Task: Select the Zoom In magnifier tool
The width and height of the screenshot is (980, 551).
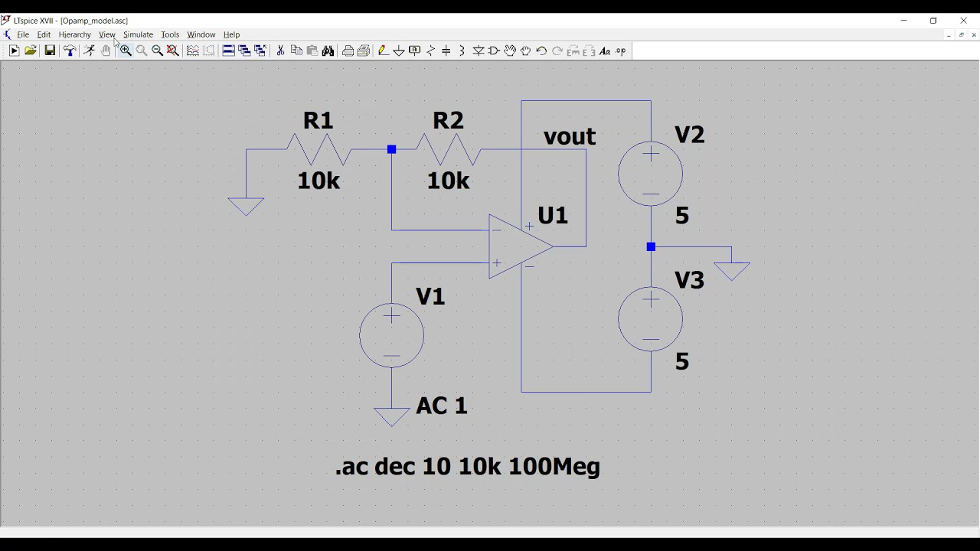Action: coord(125,51)
